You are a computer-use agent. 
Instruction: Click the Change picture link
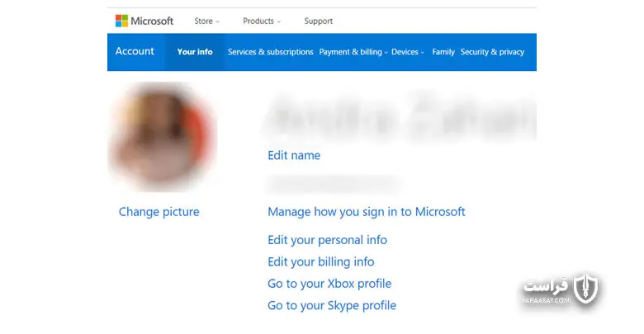159,212
